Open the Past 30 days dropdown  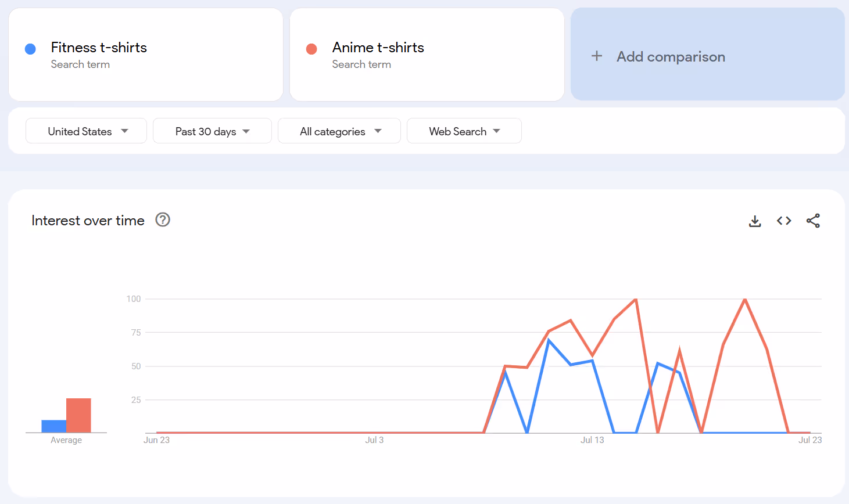coord(212,131)
